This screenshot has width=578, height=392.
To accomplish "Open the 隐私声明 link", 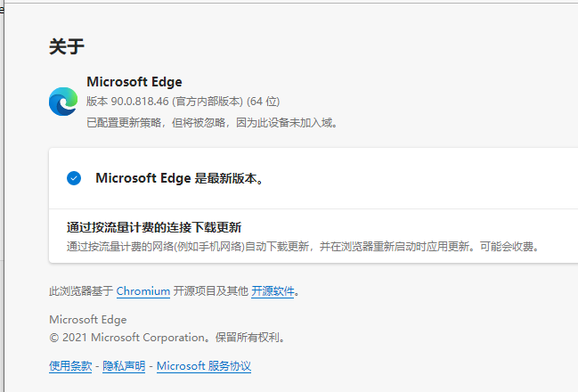I will pos(124,366).
